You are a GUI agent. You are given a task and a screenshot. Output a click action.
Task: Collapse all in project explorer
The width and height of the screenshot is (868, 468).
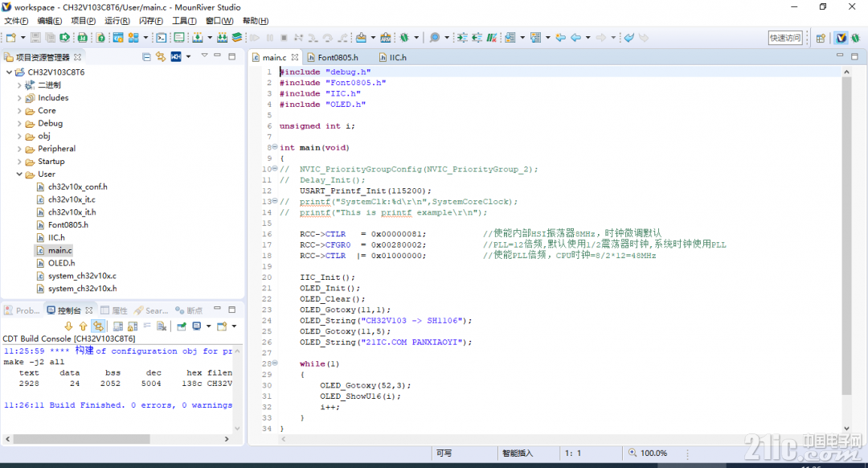[x=146, y=57]
